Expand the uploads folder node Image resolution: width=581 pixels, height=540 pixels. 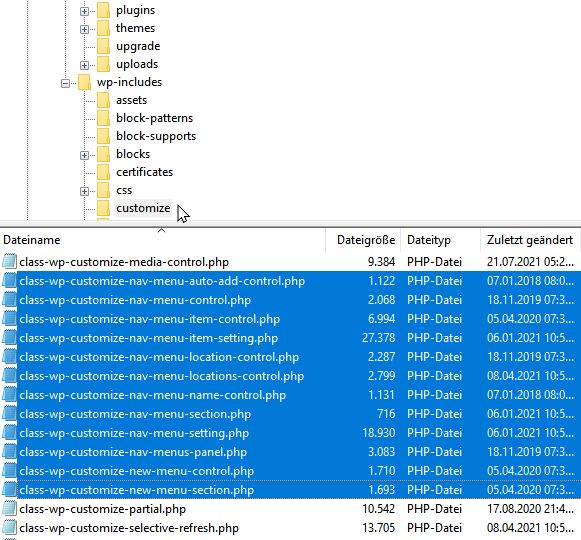pos(84,65)
